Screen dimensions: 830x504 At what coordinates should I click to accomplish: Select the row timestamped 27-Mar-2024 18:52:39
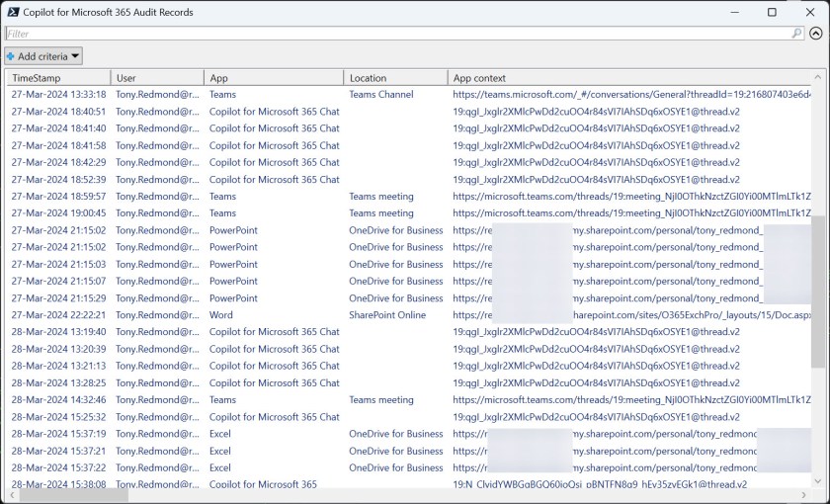(x=409, y=179)
